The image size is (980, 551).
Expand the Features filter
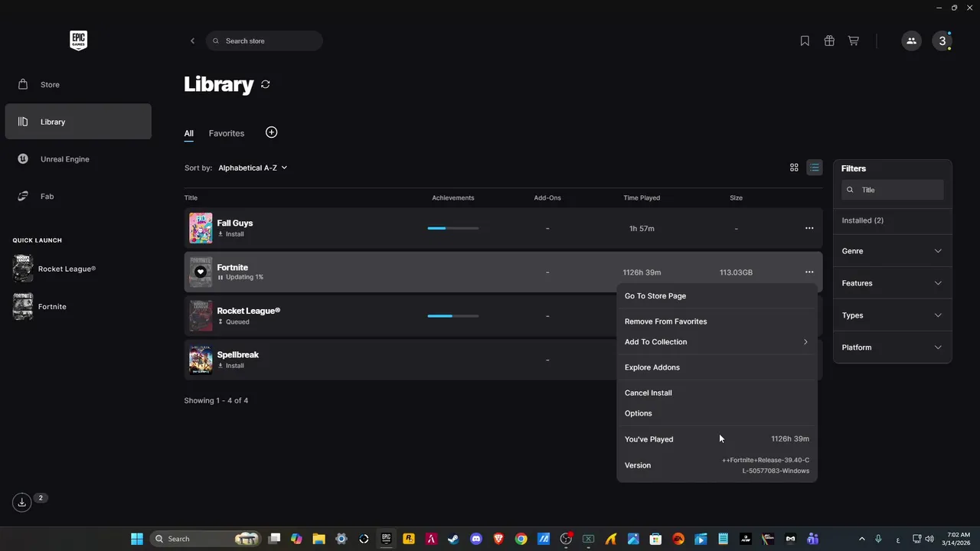[x=893, y=283]
